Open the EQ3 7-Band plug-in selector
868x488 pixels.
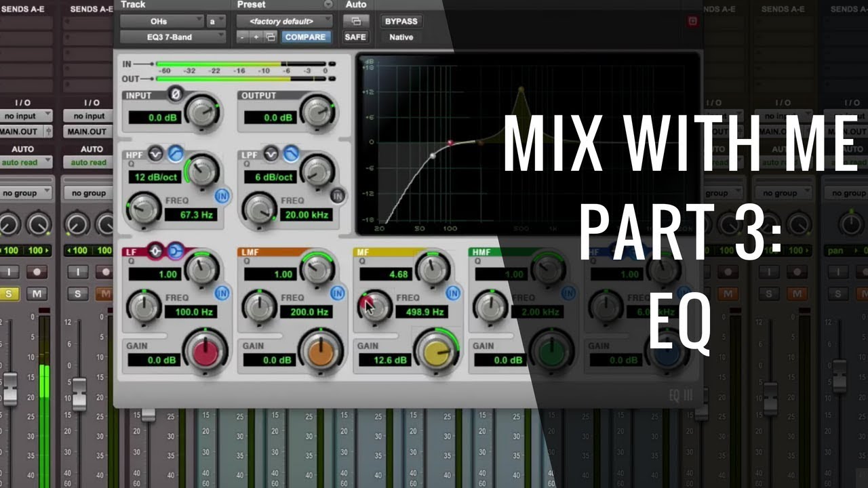point(172,37)
